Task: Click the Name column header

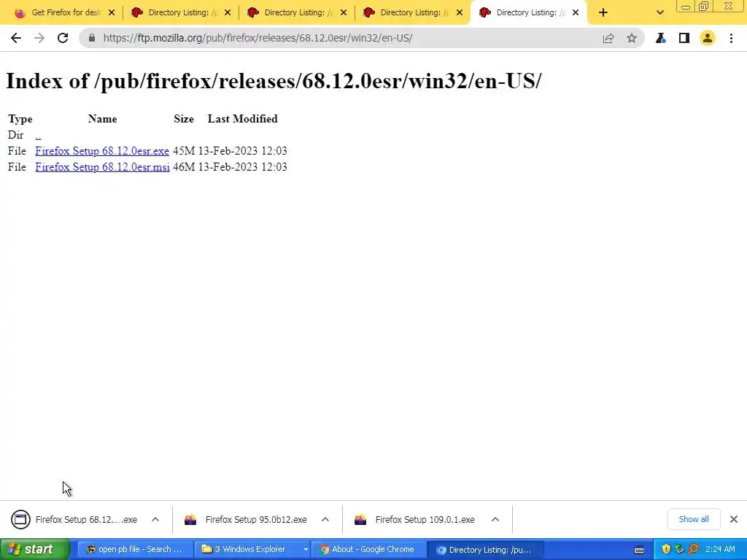Action: [x=102, y=119]
